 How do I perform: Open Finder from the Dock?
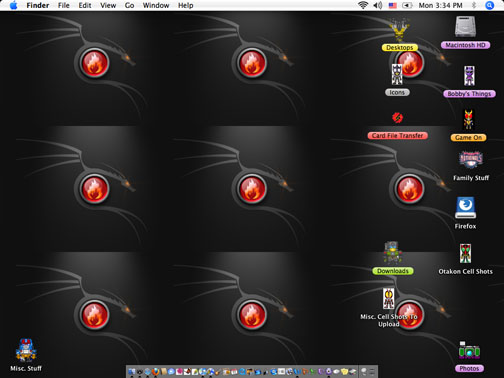pyautogui.click(x=131, y=371)
